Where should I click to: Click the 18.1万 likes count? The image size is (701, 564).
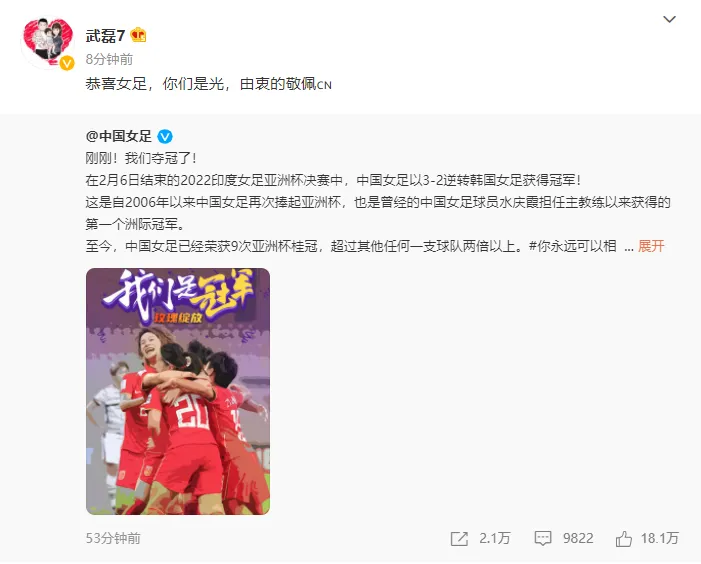(659, 538)
